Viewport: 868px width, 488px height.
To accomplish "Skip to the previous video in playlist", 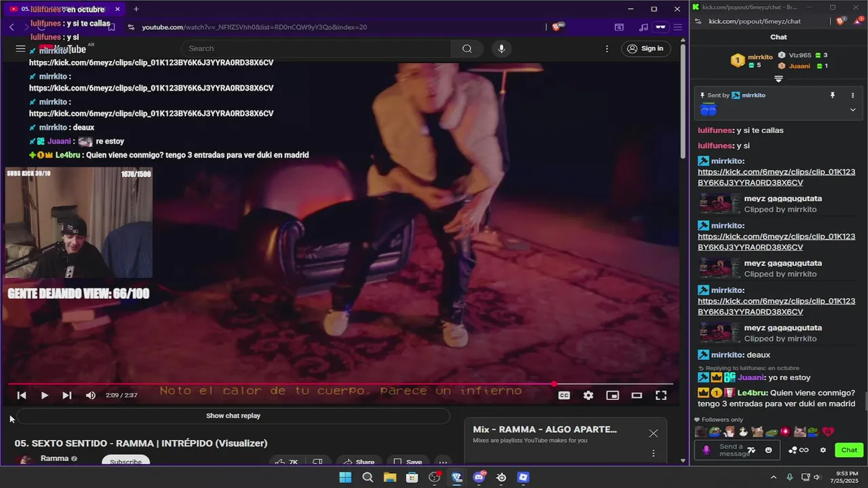I will coord(22,395).
